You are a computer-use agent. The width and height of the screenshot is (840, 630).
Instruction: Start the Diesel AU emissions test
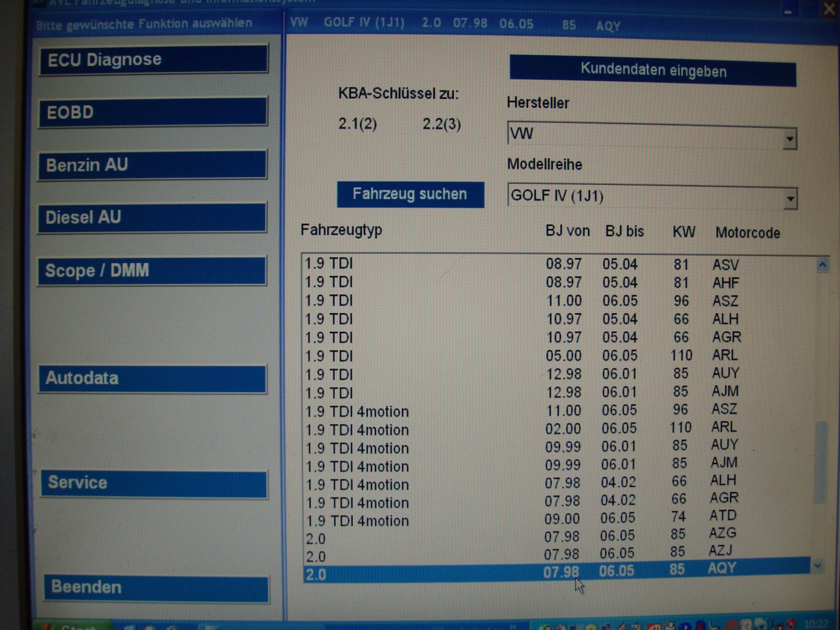click(x=152, y=217)
